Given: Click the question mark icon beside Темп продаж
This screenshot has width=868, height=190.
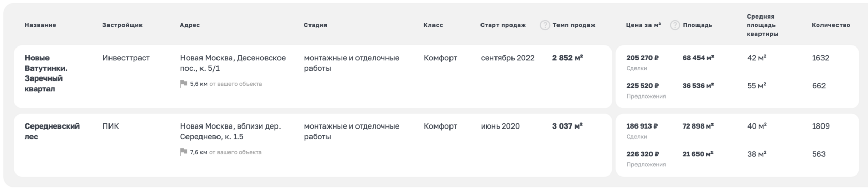Looking at the screenshot, I should point(545,25).
